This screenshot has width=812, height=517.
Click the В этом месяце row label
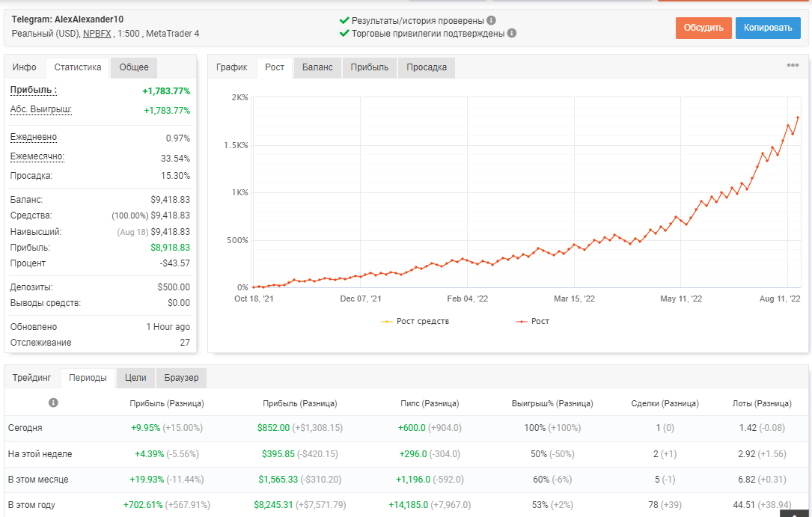[38, 480]
